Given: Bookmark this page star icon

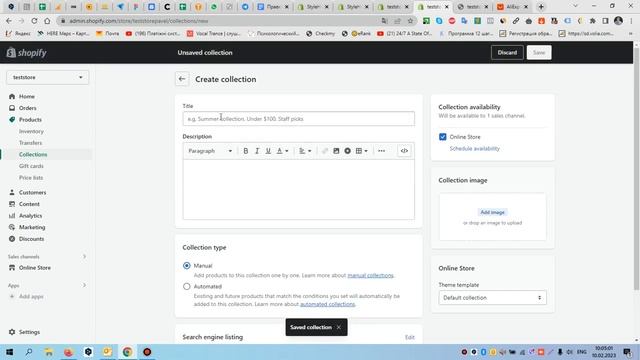Looking at the screenshot, I should [x=410, y=21].
